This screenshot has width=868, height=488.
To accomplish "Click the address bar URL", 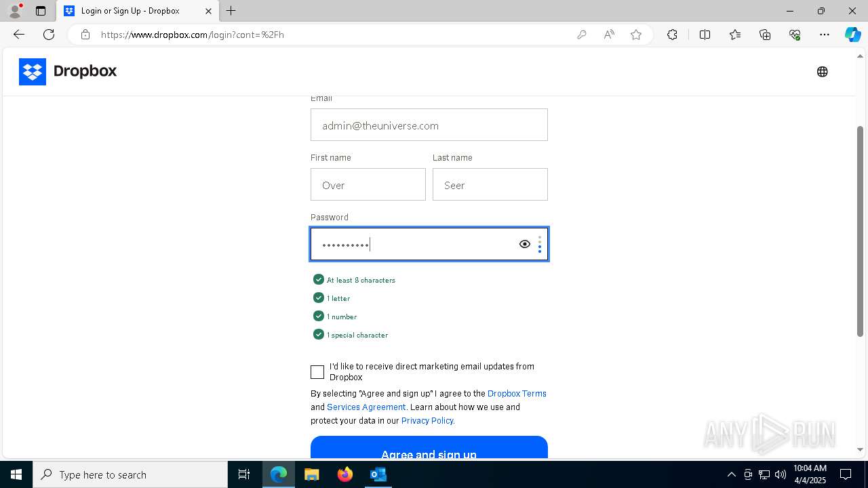I will 193,35.
